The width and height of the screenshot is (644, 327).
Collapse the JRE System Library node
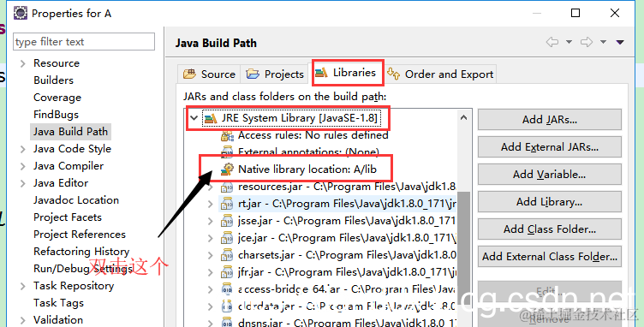(194, 118)
